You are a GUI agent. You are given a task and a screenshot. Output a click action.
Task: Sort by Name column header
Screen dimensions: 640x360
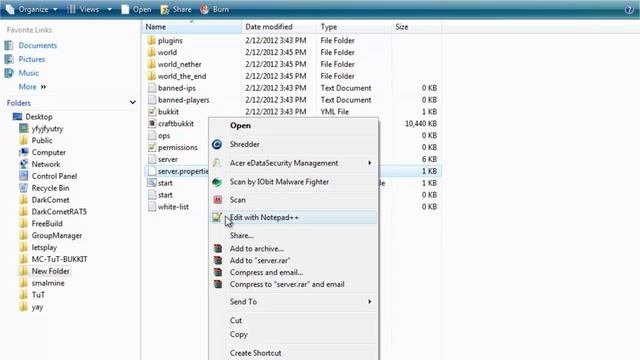(191, 27)
